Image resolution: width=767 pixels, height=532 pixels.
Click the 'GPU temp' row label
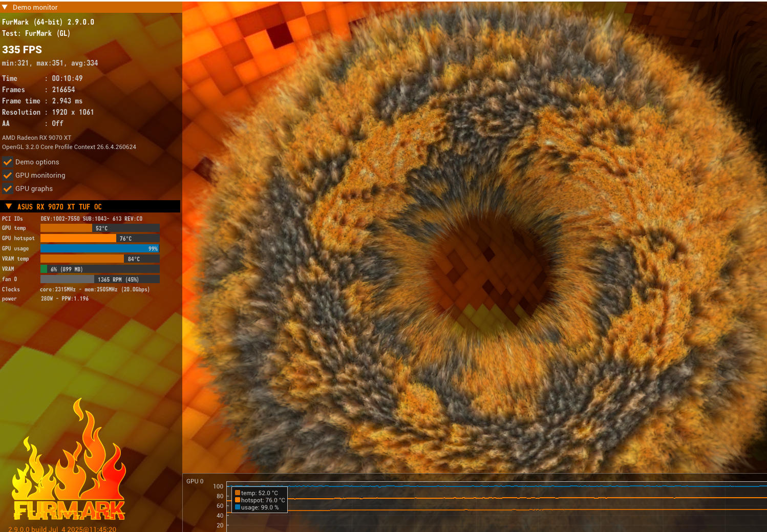[x=14, y=228]
